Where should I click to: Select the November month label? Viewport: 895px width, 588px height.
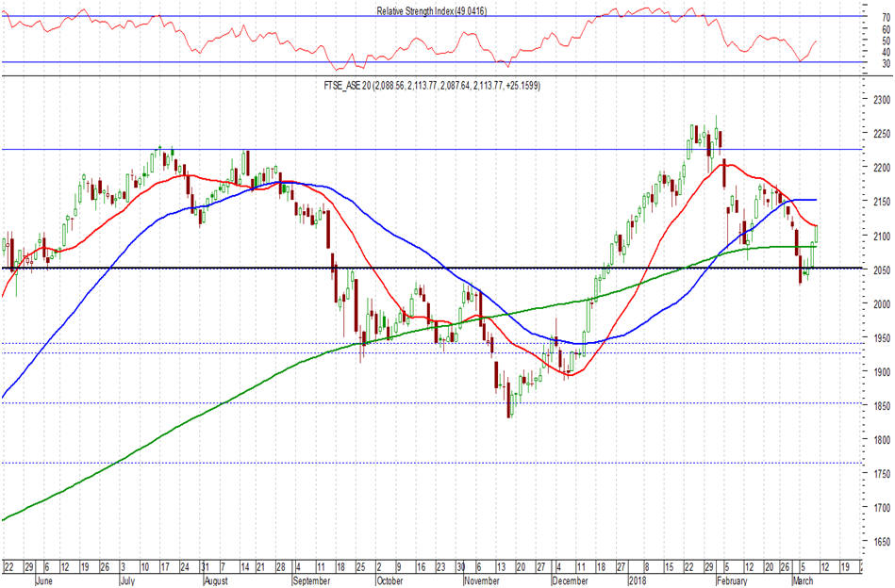click(482, 580)
